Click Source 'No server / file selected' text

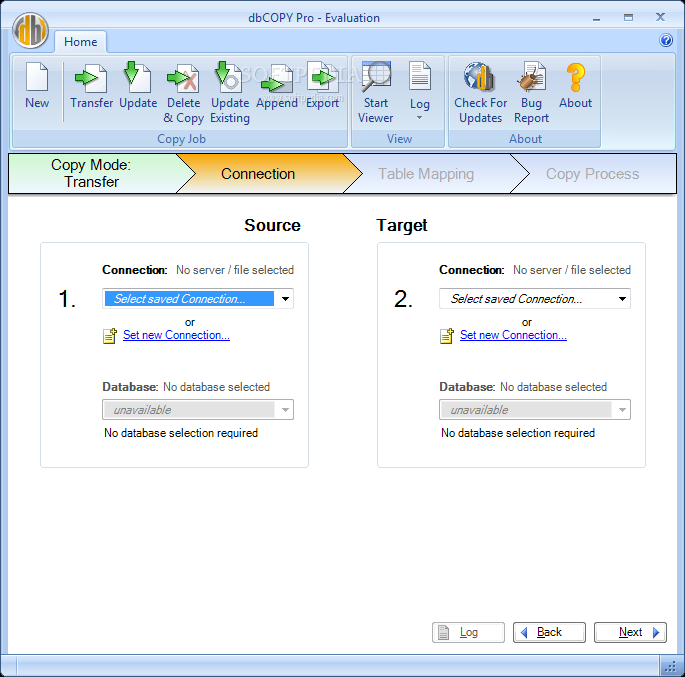coord(235,270)
